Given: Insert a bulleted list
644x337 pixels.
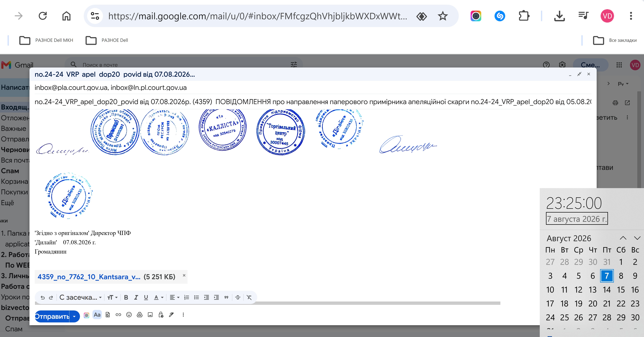Looking at the screenshot, I should (197, 297).
